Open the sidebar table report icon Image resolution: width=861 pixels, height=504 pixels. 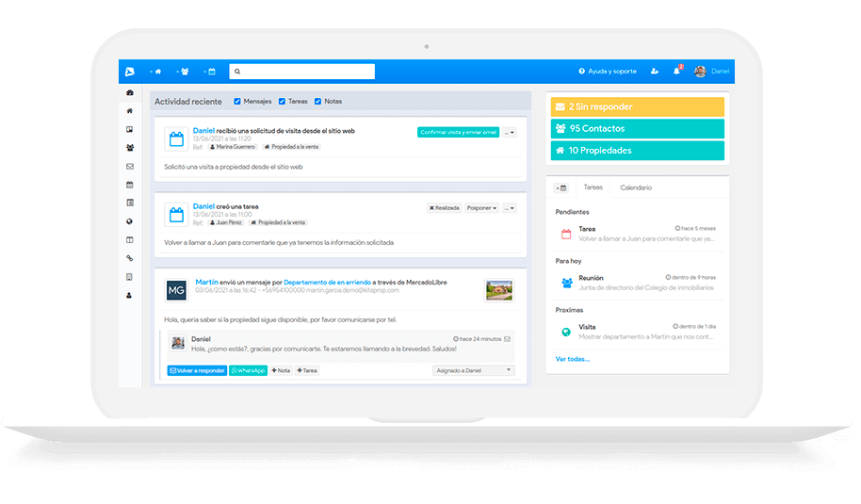point(130,203)
